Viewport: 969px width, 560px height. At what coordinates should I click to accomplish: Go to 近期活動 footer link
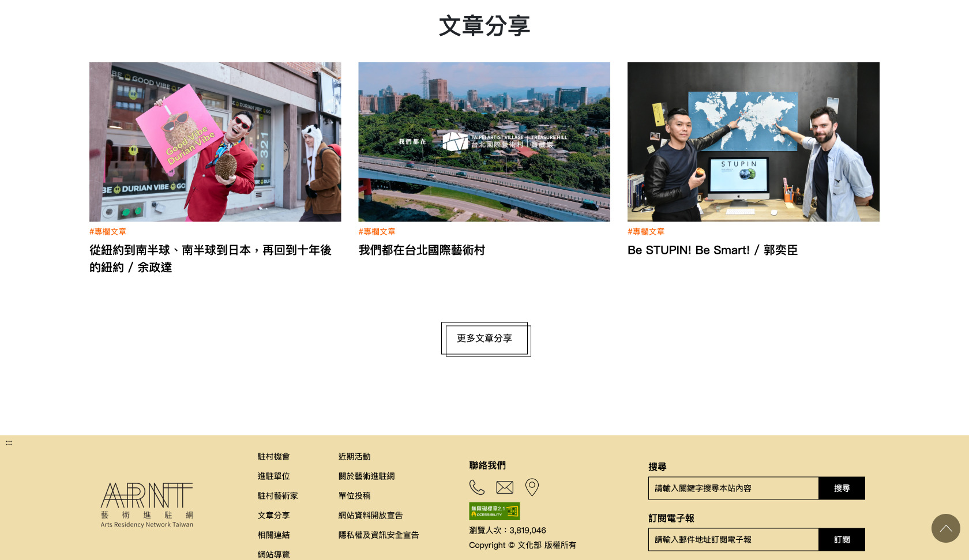click(x=354, y=457)
